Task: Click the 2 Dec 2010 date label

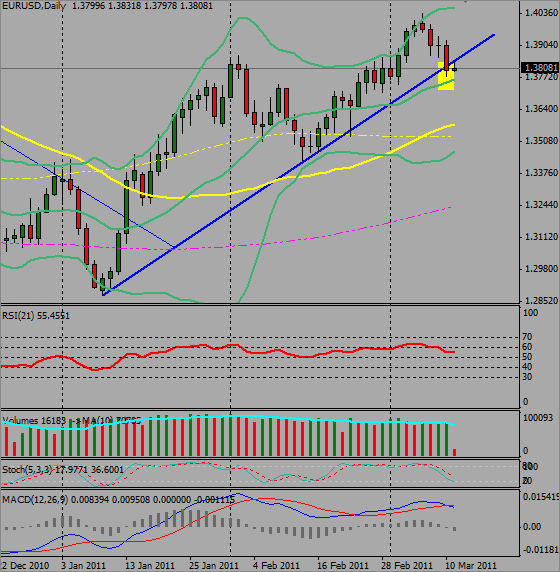Action: click(25, 565)
